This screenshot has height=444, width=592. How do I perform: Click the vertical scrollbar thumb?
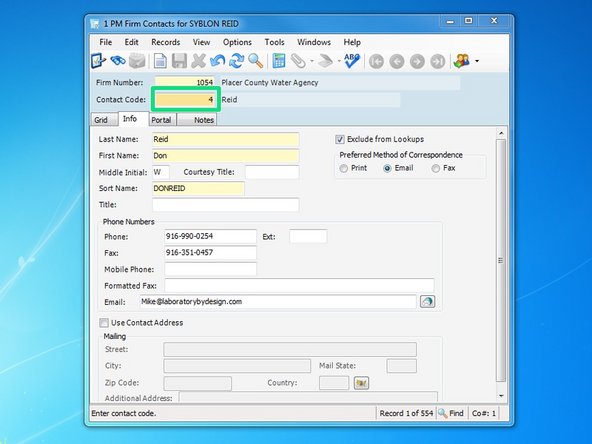[501, 261]
